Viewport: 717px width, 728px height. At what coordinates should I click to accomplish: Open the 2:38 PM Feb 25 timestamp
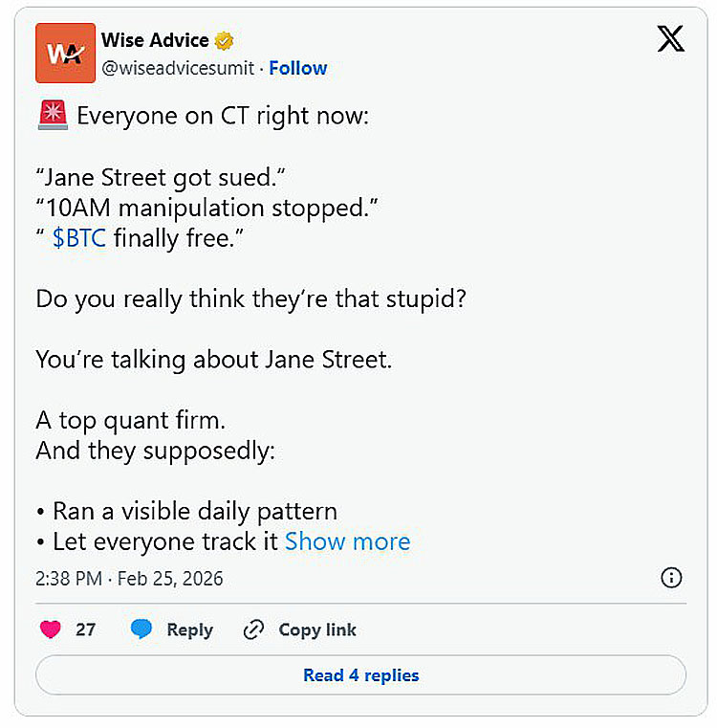(130, 579)
